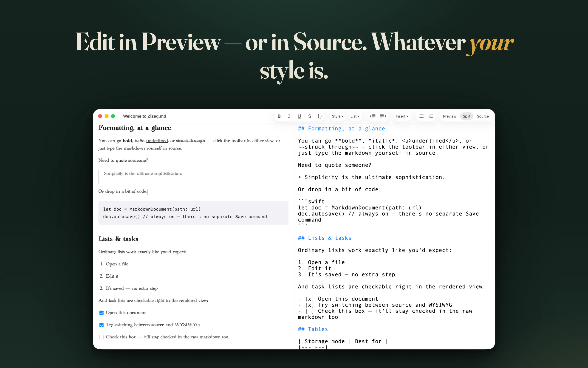The height and width of the screenshot is (368, 588).
Task: Click the 'Formatting, at a glance' preview heading
Action: pyautogui.click(x=135, y=128)
